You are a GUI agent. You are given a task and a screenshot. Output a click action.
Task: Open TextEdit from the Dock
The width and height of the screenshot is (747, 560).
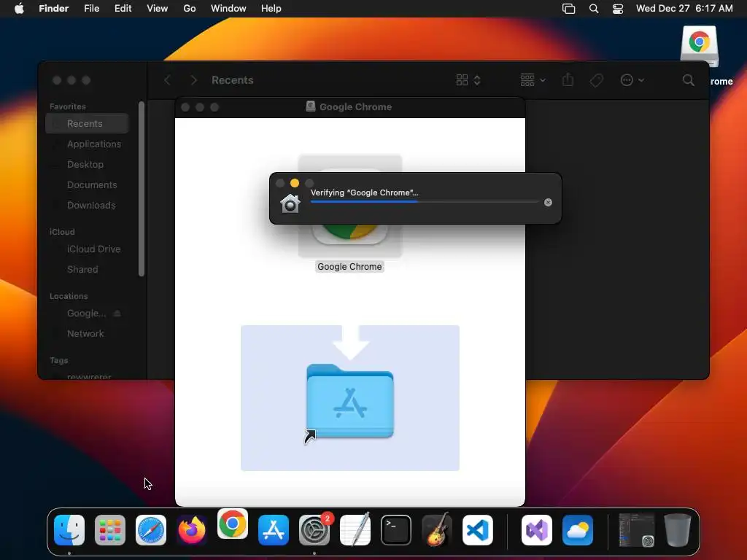click(355, 530)
